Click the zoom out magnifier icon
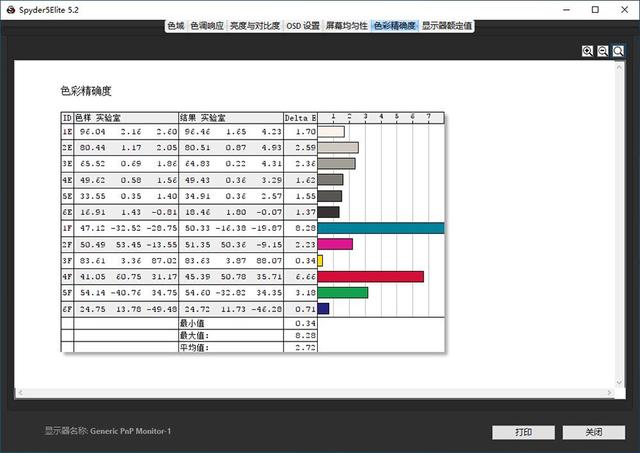640x453 pixels. point(603,51)
